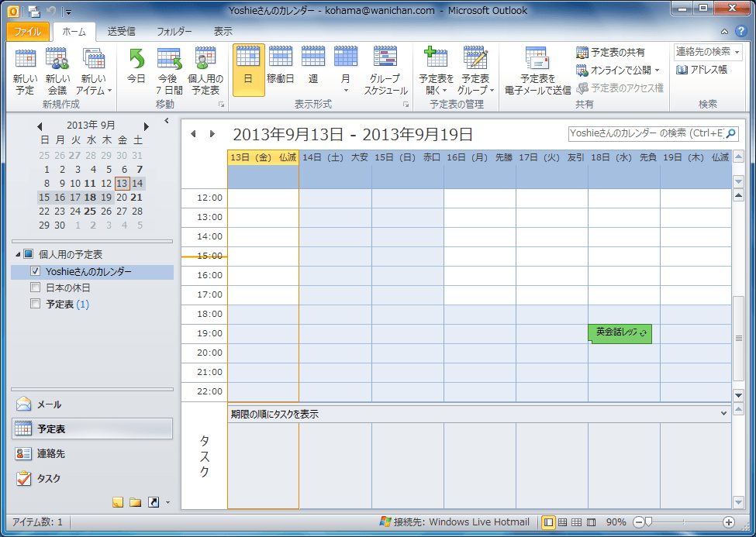This screenshot has width=756, height=537.
Task: Click 予定表の共有 share calendar
Action: [610, 52]
